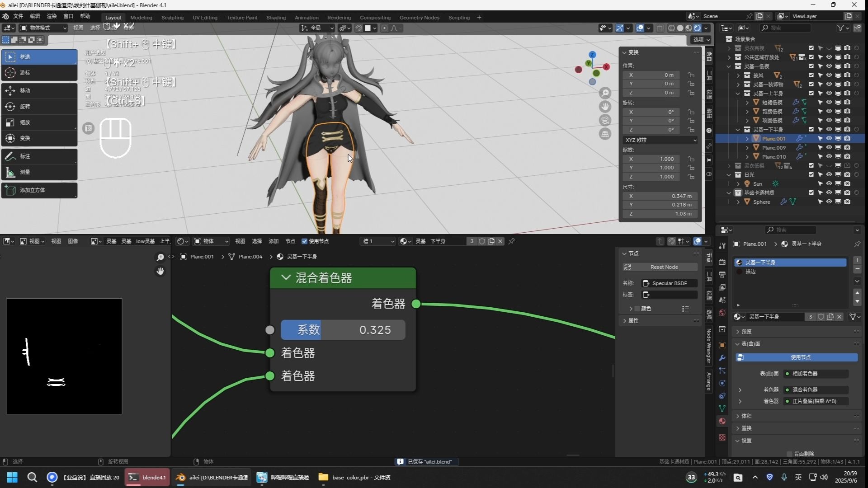Toggle Use Nodes checkbox in node editor
This screenshot has height=488, width=868.
[305, 241]
